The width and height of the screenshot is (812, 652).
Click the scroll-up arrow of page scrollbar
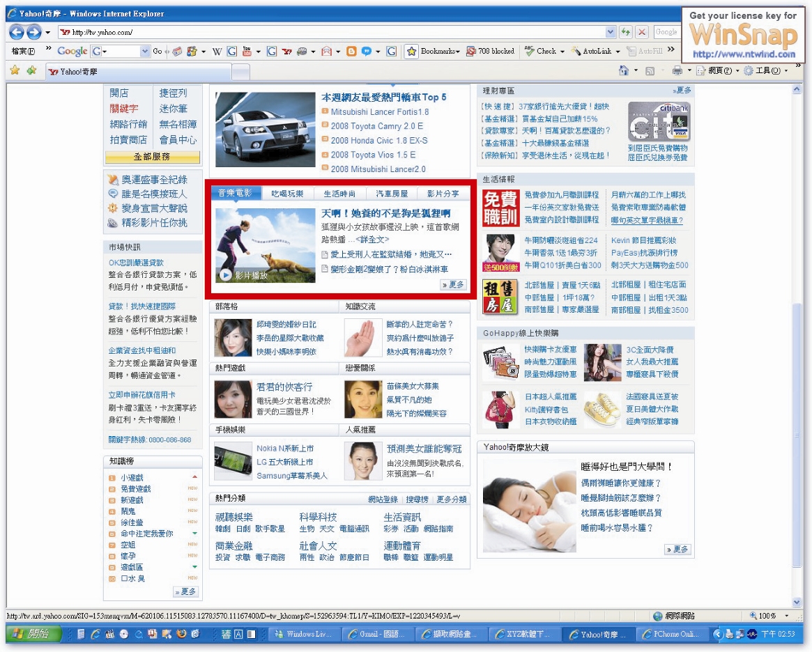pos(797,90)
